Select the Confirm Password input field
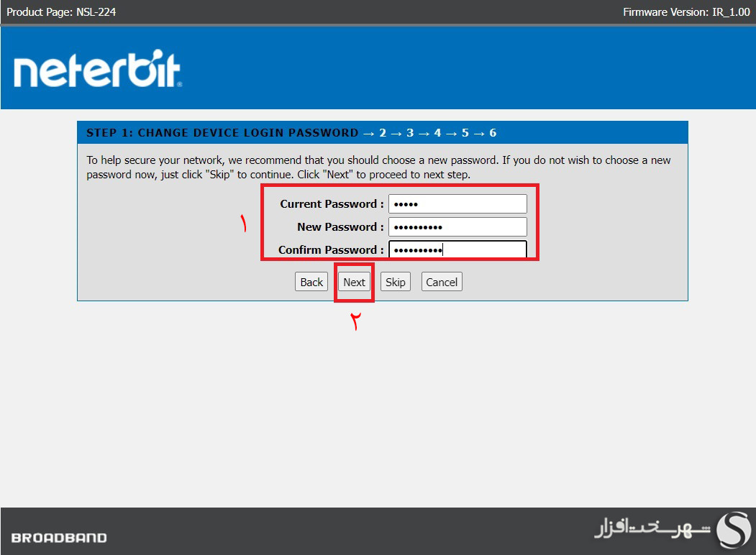 coord(457,249)
